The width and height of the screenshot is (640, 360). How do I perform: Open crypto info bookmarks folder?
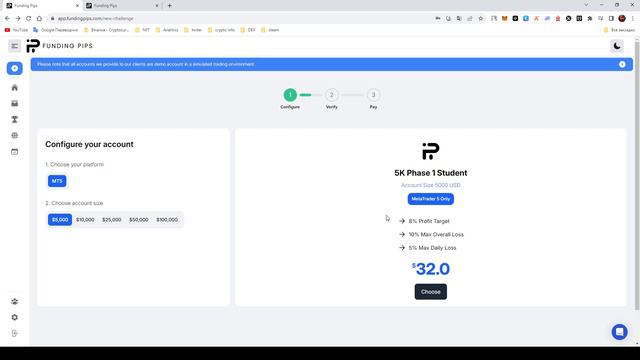[221, 30]
